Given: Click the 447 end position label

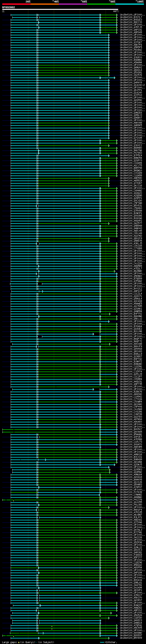Looking at the screenshot, I should pyautogui.click(x=115, y=11).
